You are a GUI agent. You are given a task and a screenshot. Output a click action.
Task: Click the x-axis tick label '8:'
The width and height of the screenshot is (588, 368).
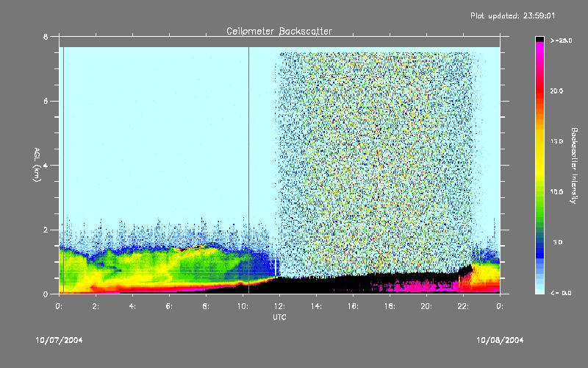pyautogui.click(x=206, y=306)
